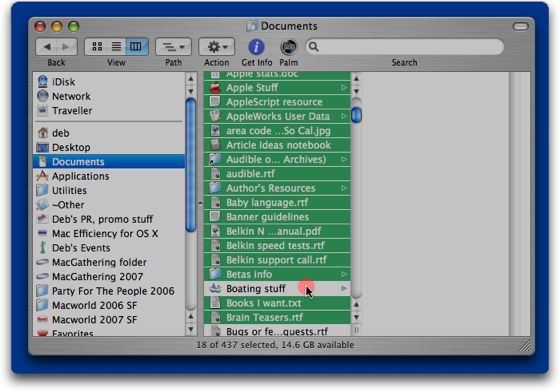Screen dimensions: 560x392
Task: Open Deb's PR, promo stuff
Action: tap(109, 219)
